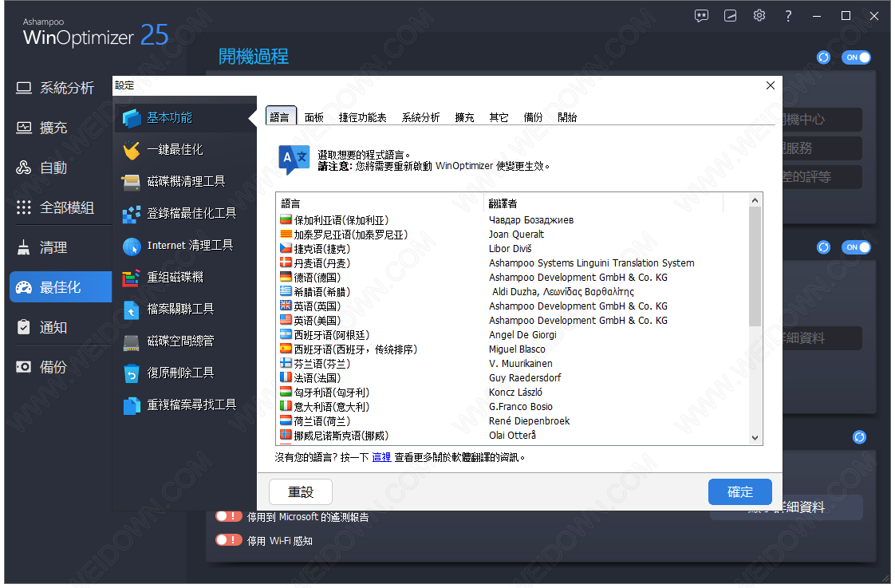This screenshot has width=895, height=588.
Task: Open the settings gear in title bar
Action: point(759,15)
